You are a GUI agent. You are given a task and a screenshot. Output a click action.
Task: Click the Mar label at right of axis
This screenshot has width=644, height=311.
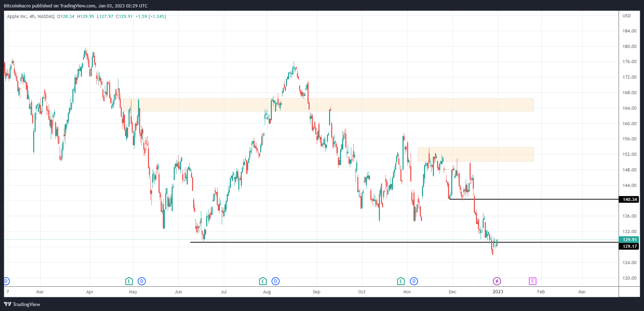pyautogui.click(x=582, y=292)
